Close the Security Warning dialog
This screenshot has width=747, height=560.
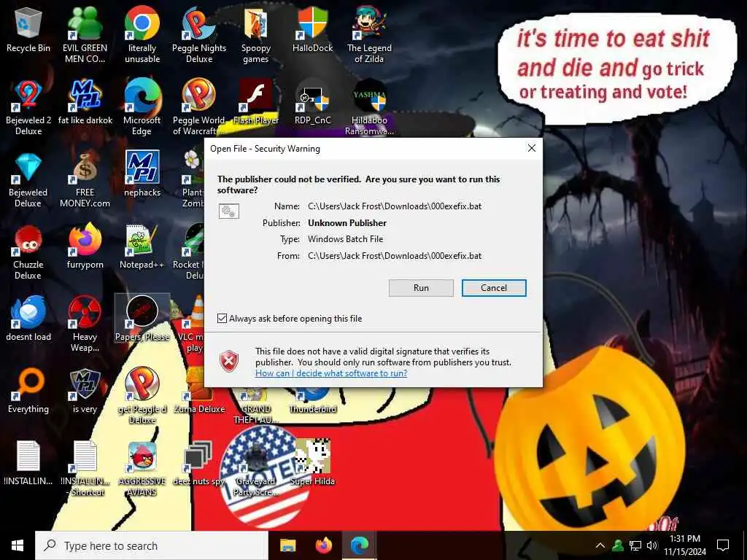tap(532, 148)
